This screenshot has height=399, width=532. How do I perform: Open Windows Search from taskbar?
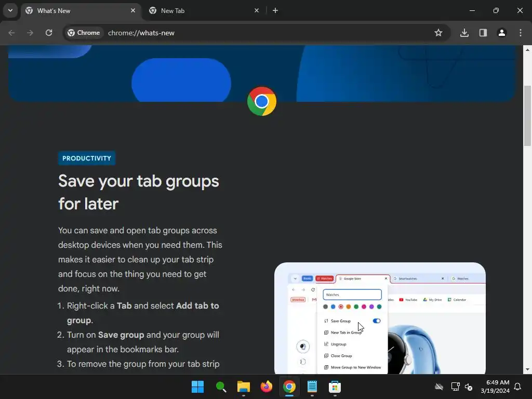coord(221,387)
